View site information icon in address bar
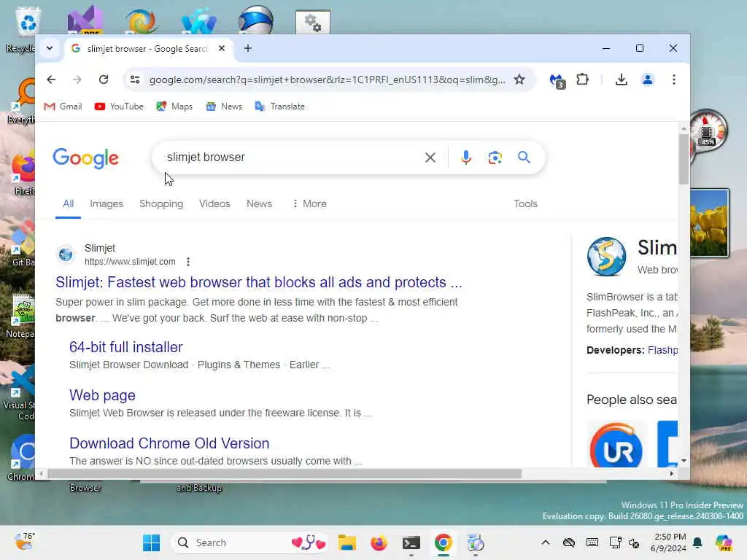Image resolution: width=747 pixels, height=560 pixels. point(135,79)
